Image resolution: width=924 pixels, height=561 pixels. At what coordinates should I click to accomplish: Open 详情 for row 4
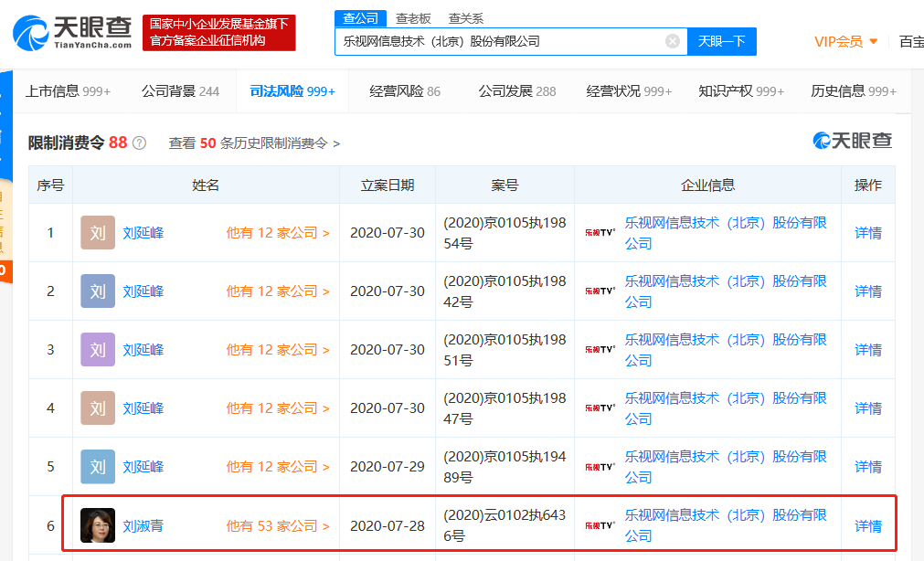coord(867,408)
